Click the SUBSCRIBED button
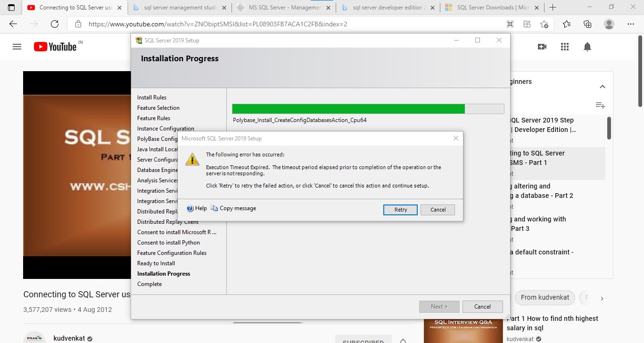 tap(363, 340)
